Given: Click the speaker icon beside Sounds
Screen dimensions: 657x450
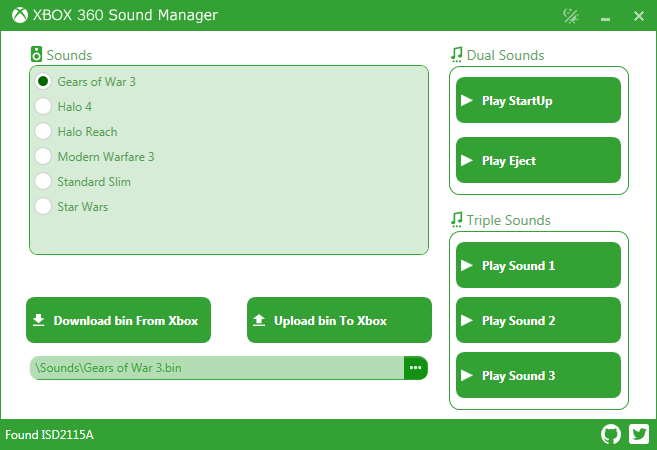Looking at the screenshot, I should 36,54.
